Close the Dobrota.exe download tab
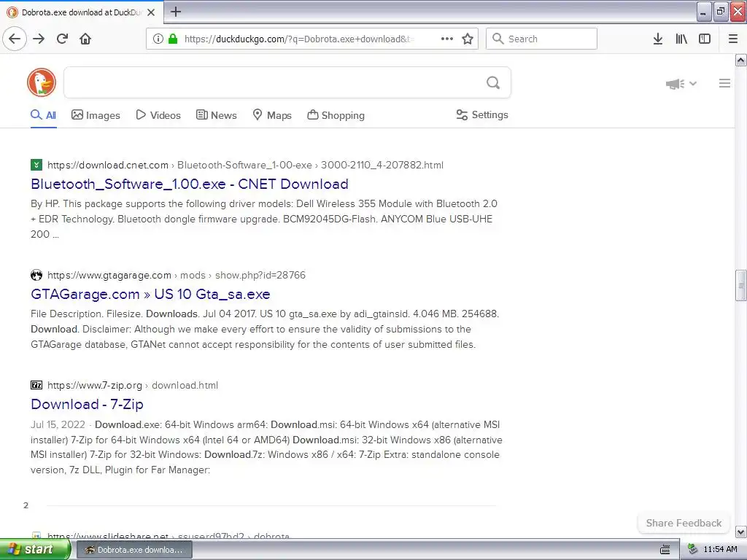 (151, 12)
